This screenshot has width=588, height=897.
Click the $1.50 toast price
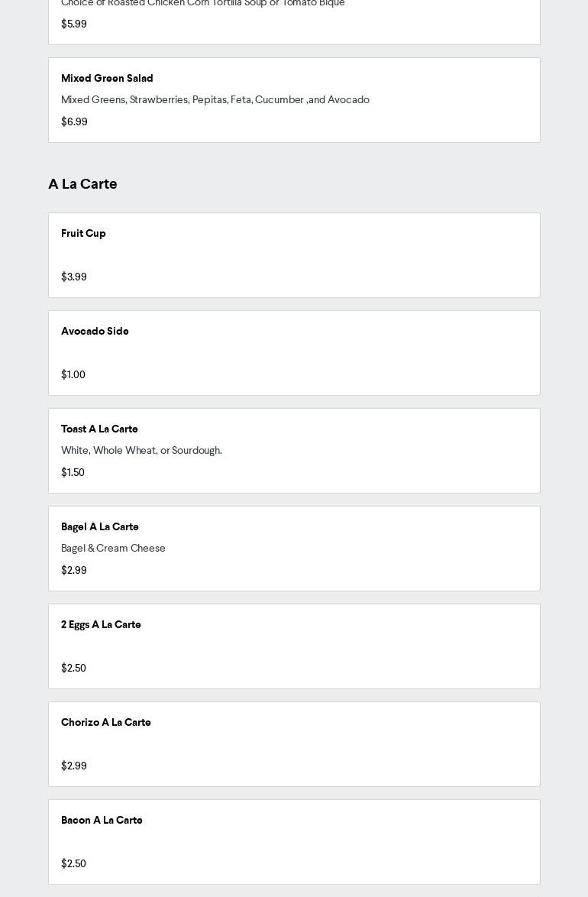[x=73, y=472]
